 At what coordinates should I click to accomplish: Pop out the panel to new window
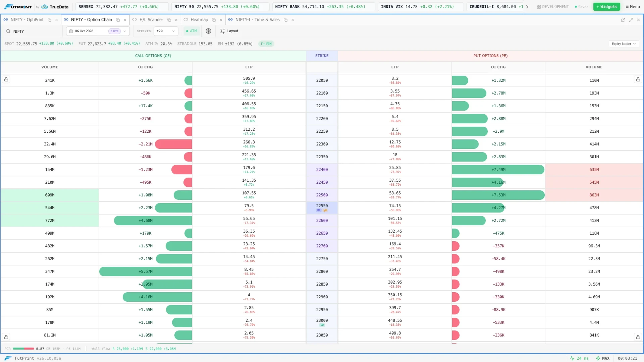click(x=623, y=20)
